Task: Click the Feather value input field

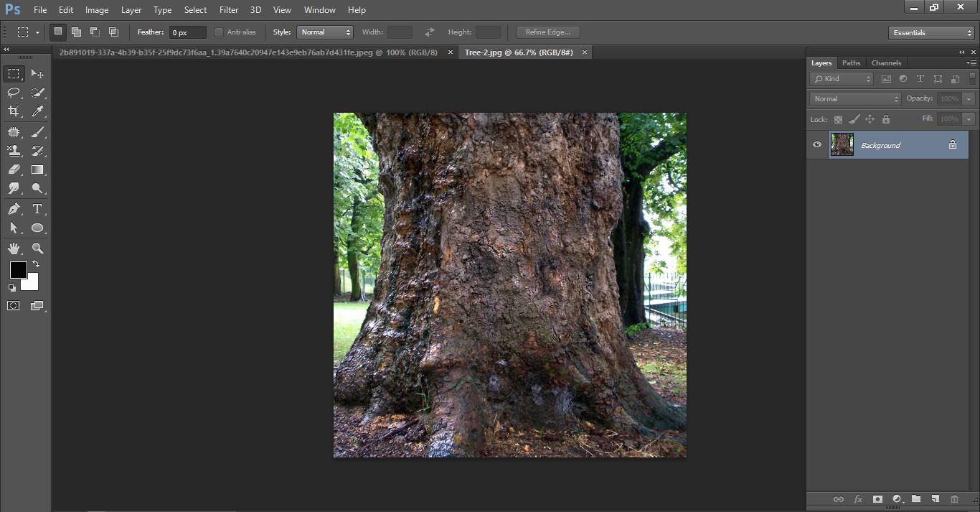Action: click(x=187, y=32)
